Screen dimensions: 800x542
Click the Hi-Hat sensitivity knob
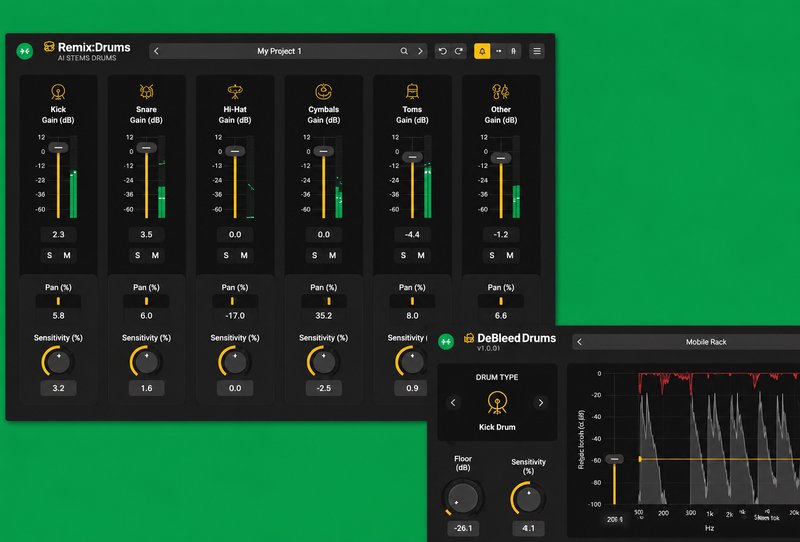(235, 362)
